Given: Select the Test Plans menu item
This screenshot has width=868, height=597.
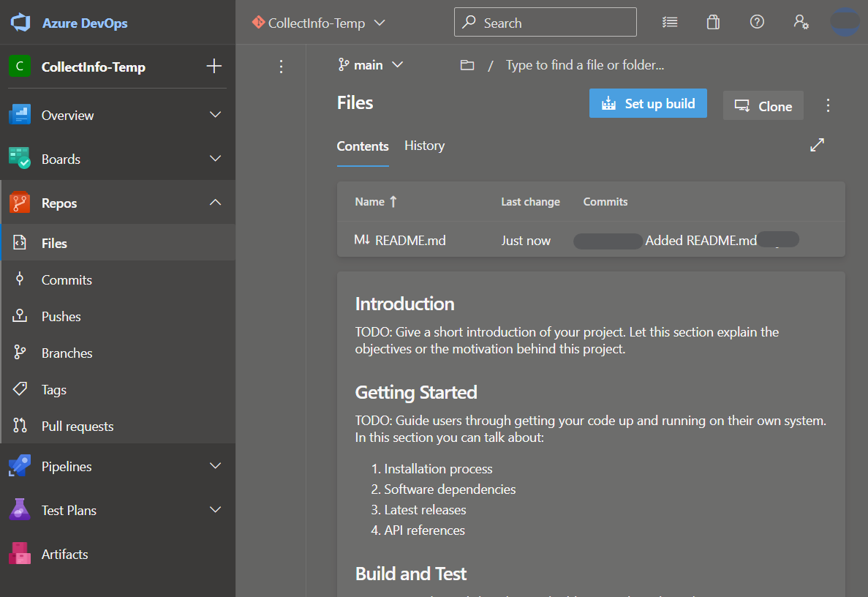Looking at the screenshot, I should 69,510.
